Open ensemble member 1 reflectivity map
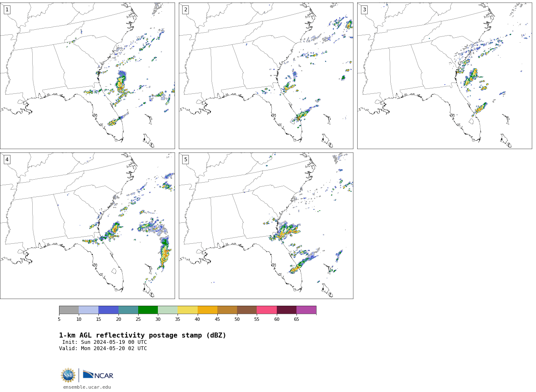Image resolution: width=536 pixels, height=392 pixels. [87, 76]
